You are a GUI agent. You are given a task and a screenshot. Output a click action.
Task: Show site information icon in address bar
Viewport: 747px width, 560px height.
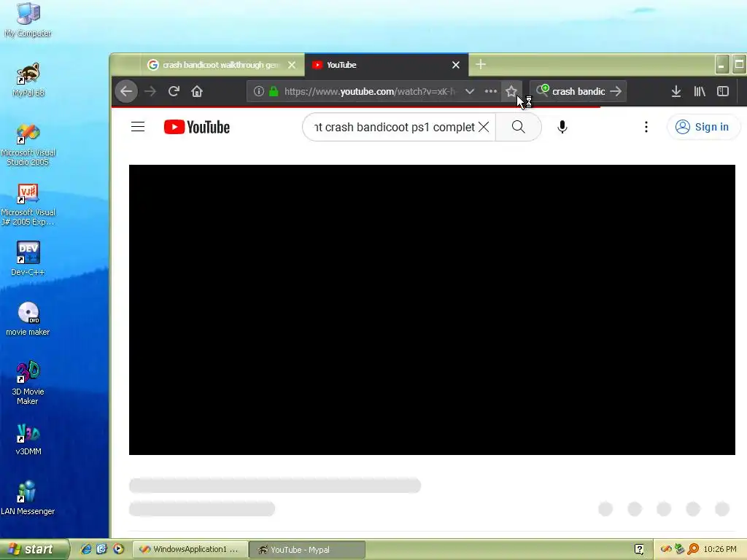259,91
